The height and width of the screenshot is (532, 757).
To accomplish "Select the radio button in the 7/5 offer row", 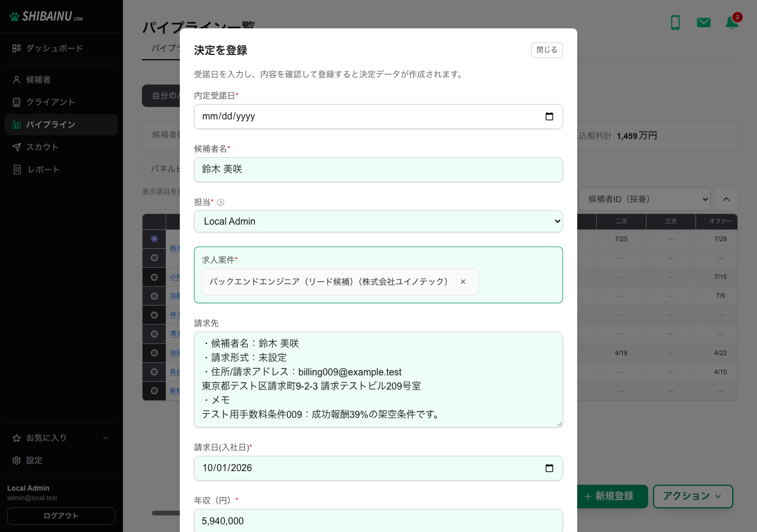I will [154, 296].
